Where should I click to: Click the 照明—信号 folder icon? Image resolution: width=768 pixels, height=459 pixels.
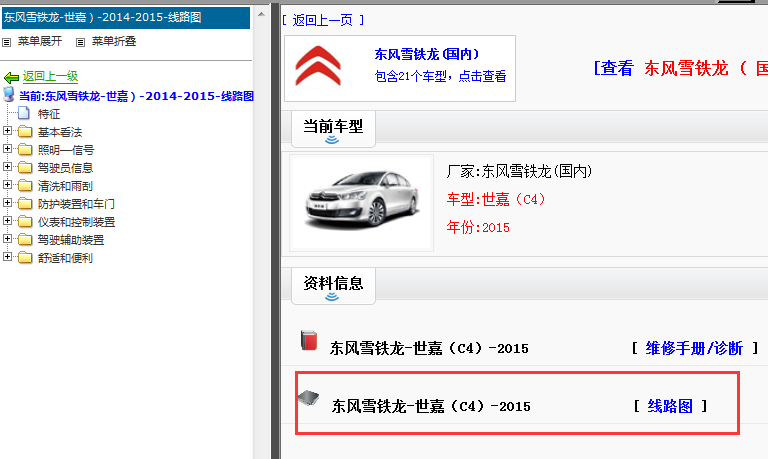point(25,149)
